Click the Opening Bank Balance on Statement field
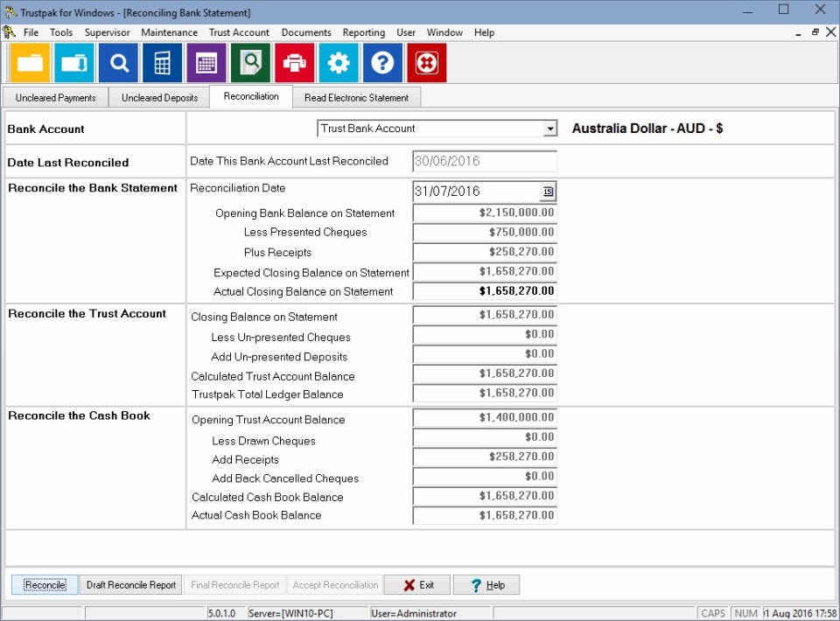840x621 pixels. coord(485,213)
